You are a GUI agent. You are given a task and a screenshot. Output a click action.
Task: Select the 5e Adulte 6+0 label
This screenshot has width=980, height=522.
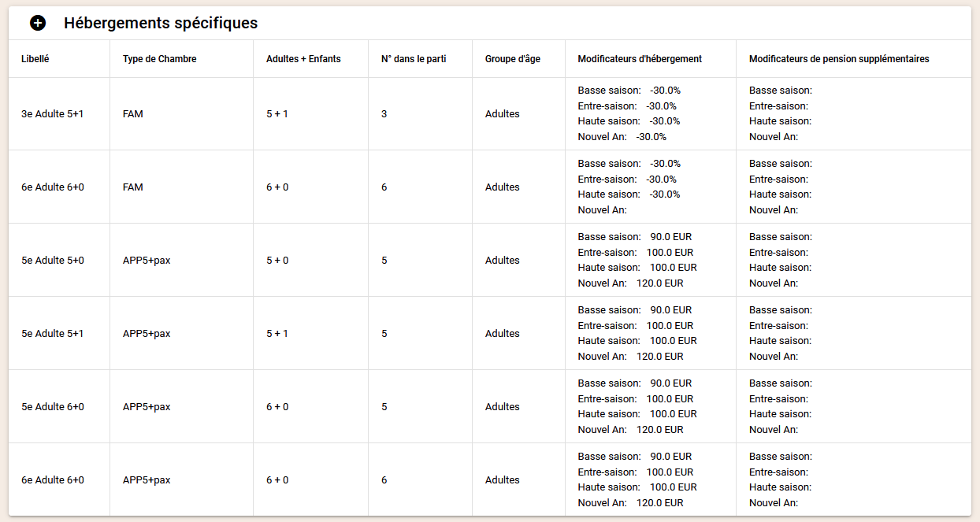click(x=53, y=407)
